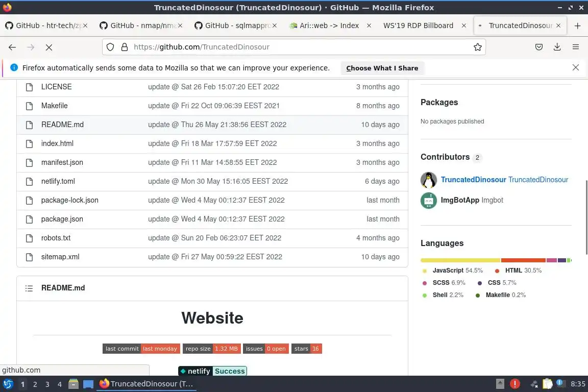Screen dimensions: 588x392
Task: Go back to the previous page
Action: (12, 47)
